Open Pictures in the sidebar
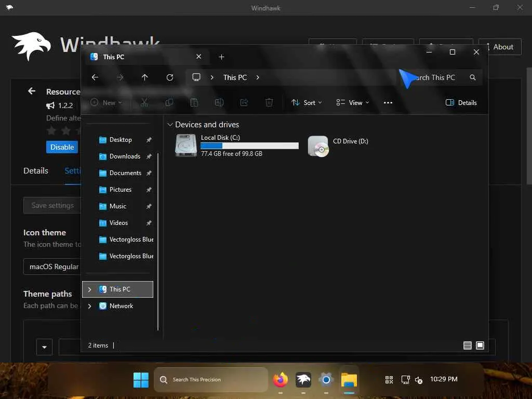Viewport: 532px width, 399px height. click(x=120, y=190)
